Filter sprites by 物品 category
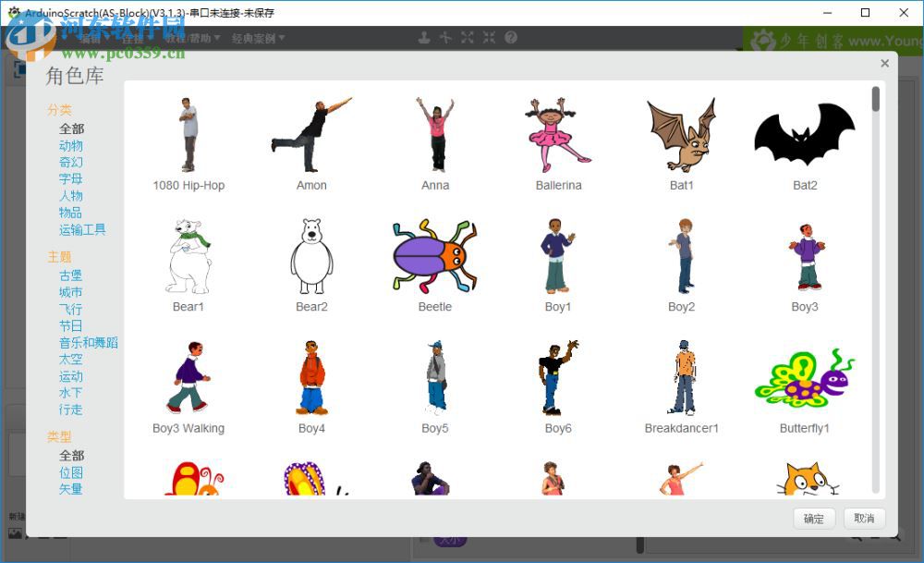This screenshot has width=924, height=563. [x=71, y=213]
